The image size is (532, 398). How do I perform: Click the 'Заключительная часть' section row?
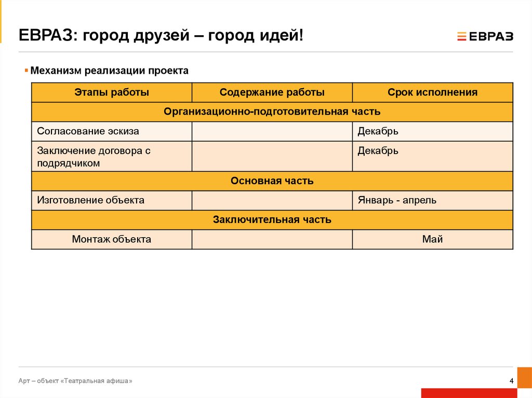pos(272,219)
